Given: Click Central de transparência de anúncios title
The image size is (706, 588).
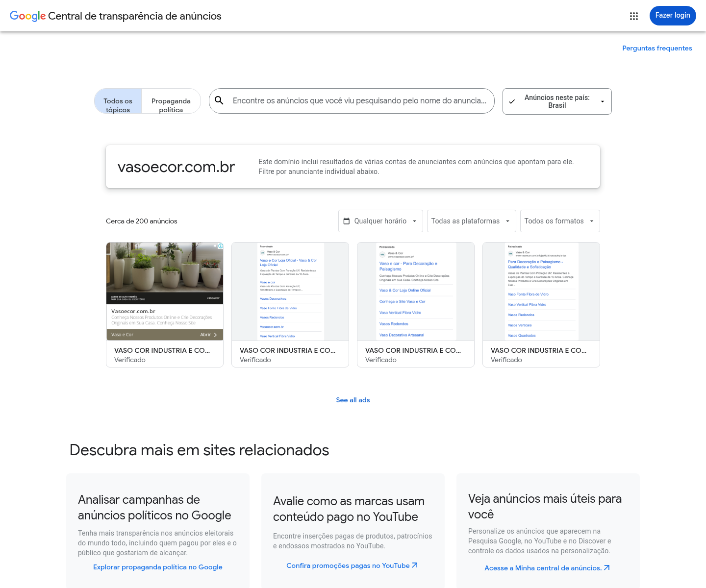Looking at the screenshot, I should 135,16.
